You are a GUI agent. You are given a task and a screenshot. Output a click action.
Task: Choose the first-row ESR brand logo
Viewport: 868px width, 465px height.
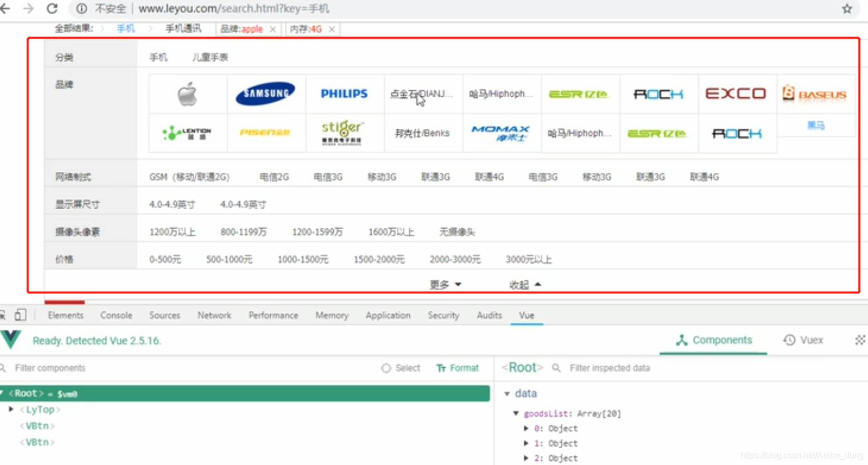[x=579, y=94]
